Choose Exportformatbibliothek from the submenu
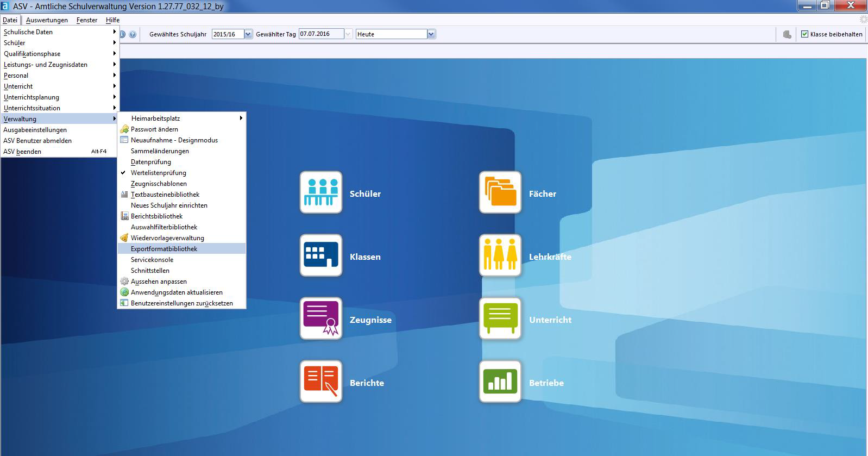The image size is (868, 456). [181, 249]
